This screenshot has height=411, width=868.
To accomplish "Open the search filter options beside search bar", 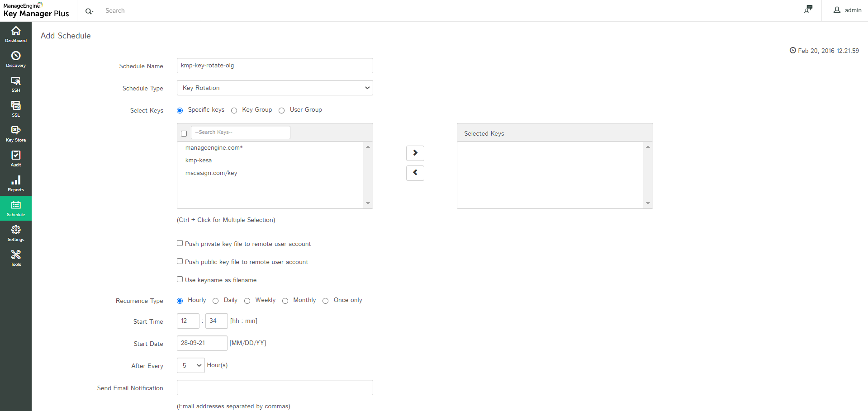I will coord(89,10).
